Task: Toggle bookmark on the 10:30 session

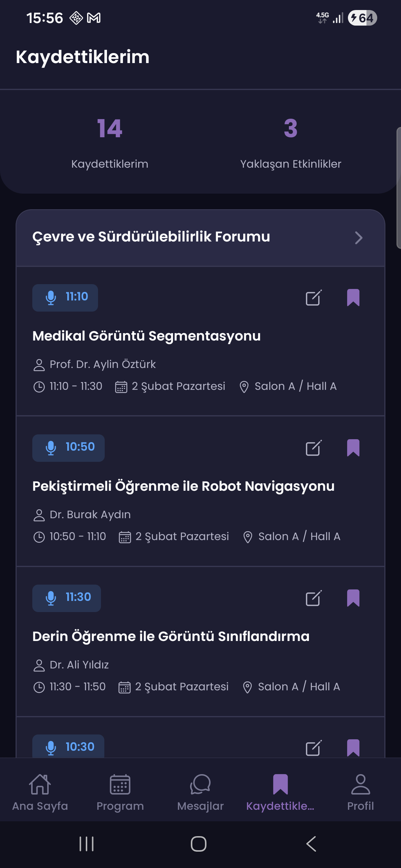Action: pos(353,748)
